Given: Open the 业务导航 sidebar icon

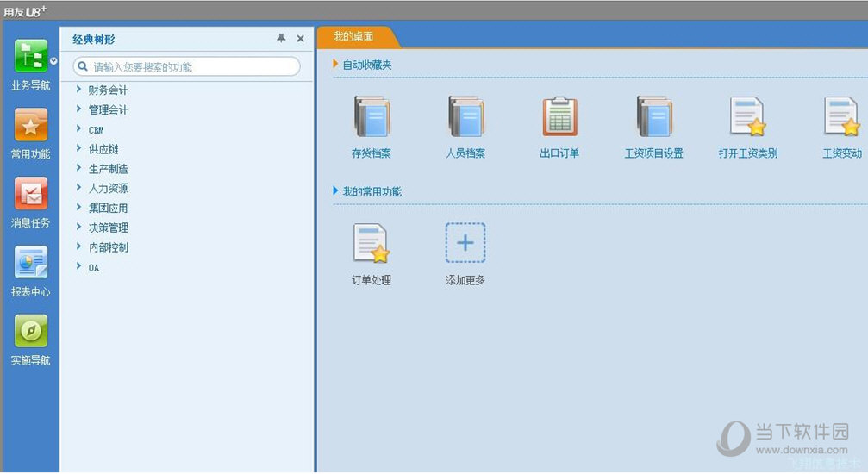Looking at the screenshot, I should pyautogui.click(x=30, y=56).
